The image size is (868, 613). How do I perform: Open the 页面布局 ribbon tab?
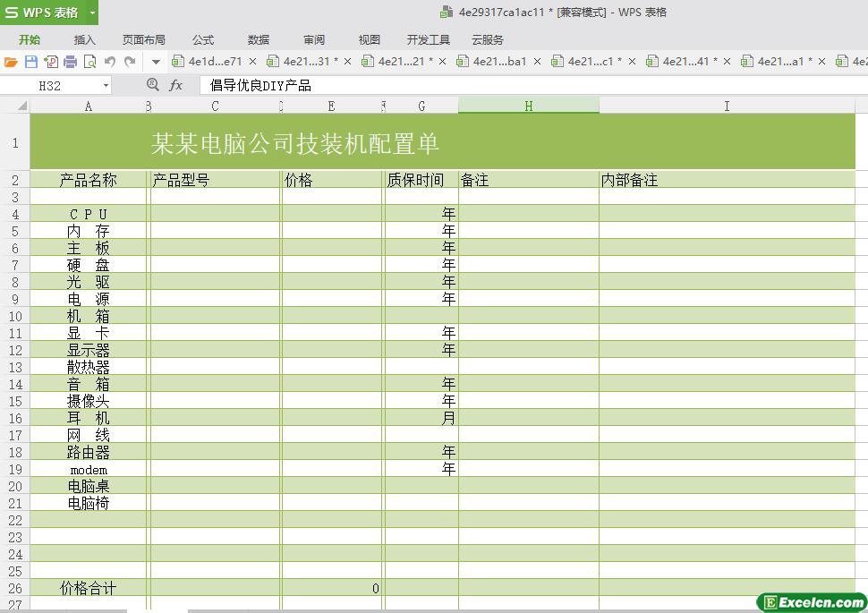(x=144, y=40)
